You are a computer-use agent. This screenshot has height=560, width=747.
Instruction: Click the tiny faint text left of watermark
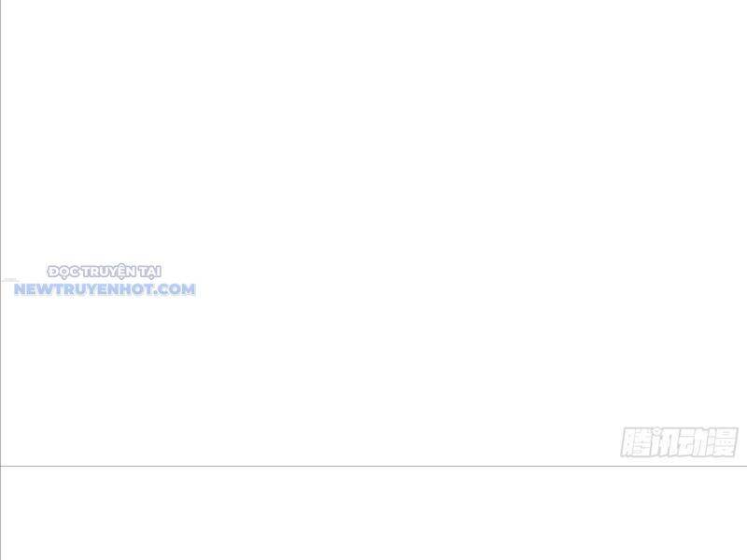point(10,280)
